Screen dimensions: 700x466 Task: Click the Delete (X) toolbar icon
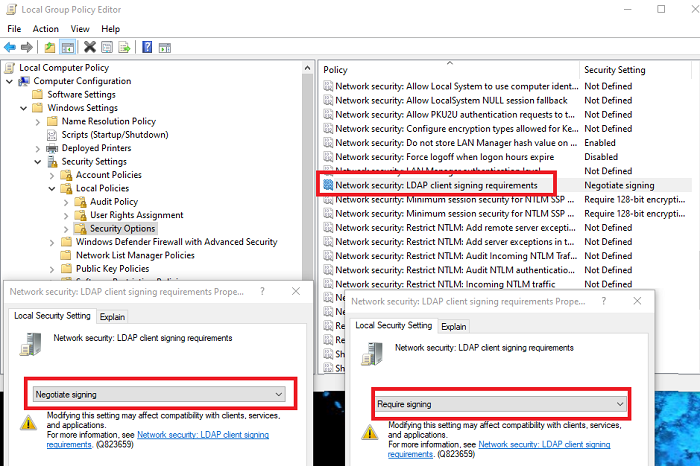(90, 47)
